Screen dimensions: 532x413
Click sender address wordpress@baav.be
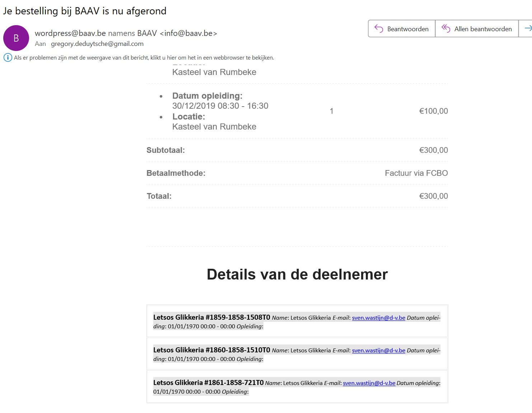(70, 33)
